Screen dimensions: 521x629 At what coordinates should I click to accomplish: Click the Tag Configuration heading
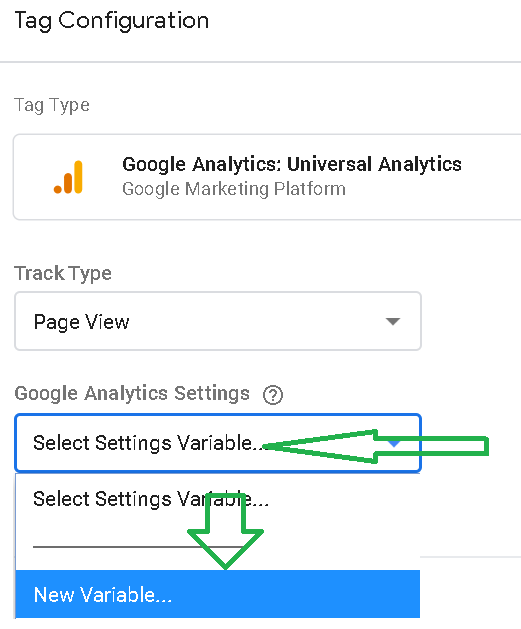point(111,21)
